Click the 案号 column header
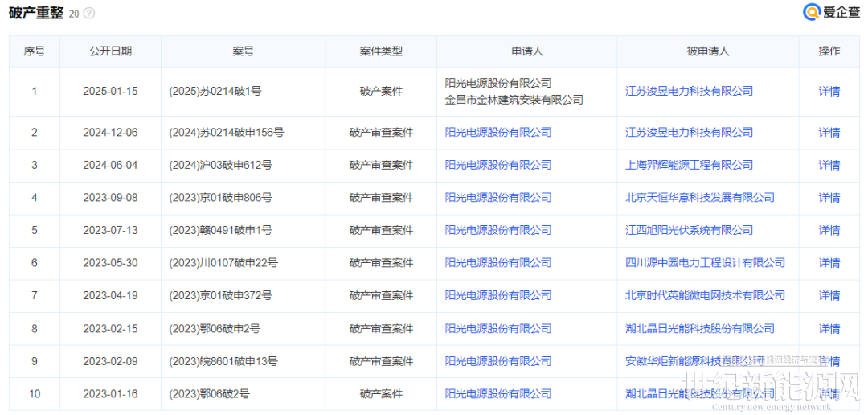Screen dimensions: 868x415 pos(243,51)
